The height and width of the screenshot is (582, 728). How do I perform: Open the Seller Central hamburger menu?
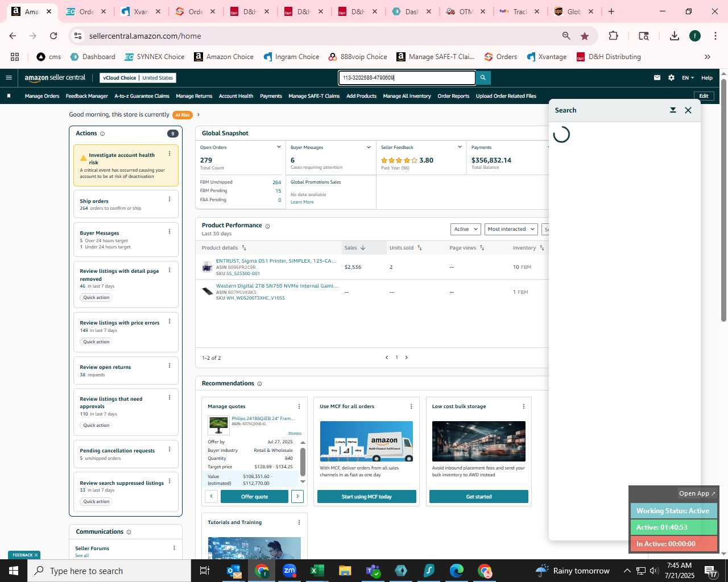pos(9,78)
